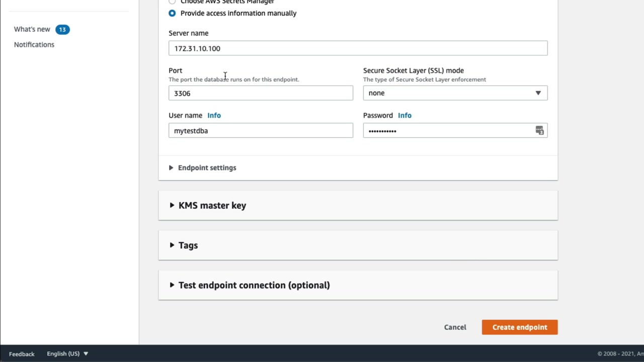Click the Cancel button
Viewport: 644px width, 362px height.
coord(455,327)
